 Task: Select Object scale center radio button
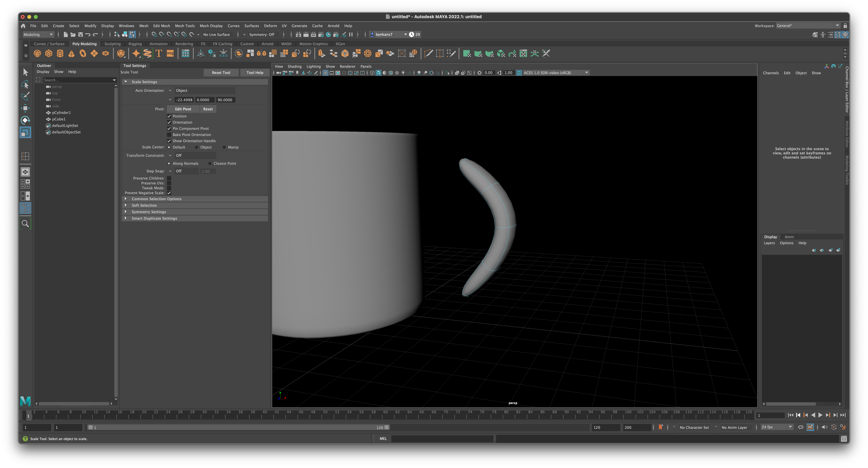(x=196, y=147)
